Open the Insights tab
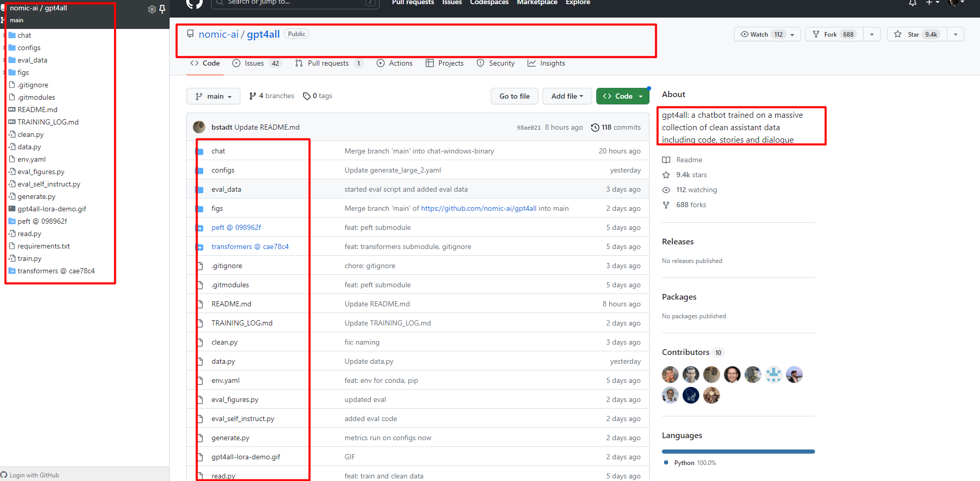980x481 pixels. [546, 63]
